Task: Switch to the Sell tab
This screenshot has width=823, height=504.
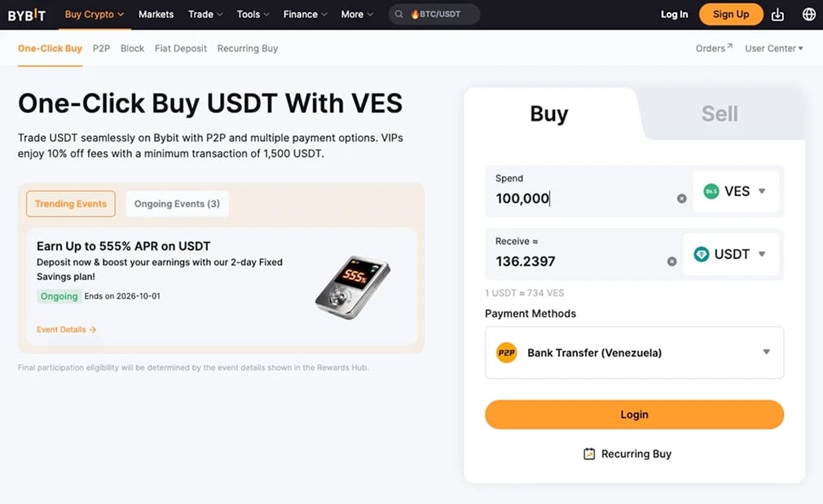Action: (x=720, y=114)
